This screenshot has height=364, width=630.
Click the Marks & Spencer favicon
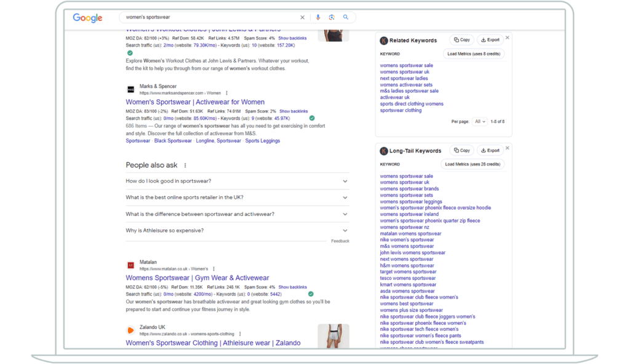click(x=130, y=89)
